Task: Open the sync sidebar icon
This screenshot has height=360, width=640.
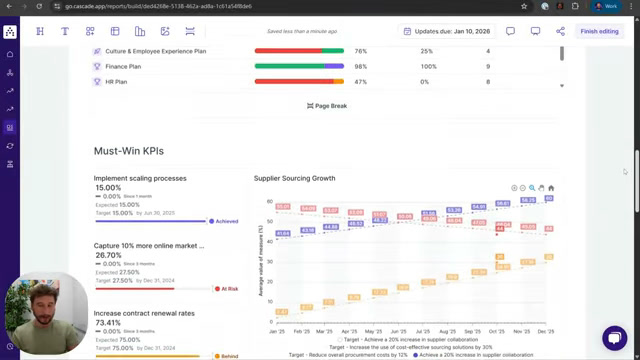Action: tap(10, 146)
